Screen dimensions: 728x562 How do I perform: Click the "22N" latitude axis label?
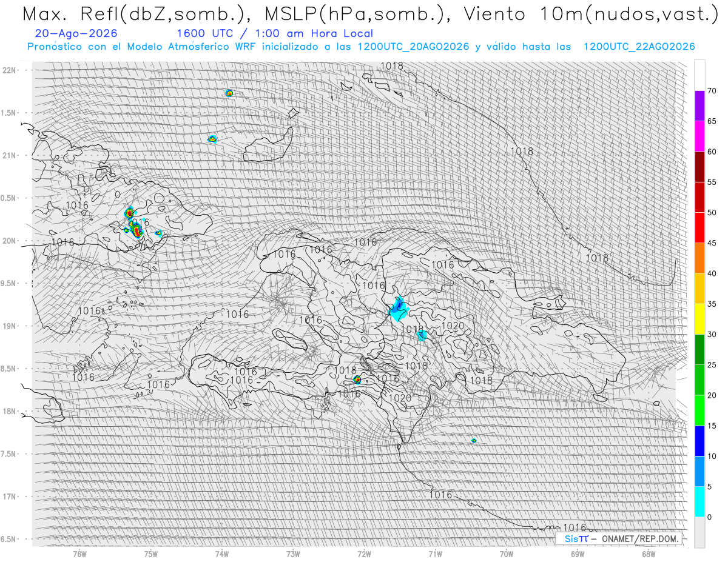(9, 70)
